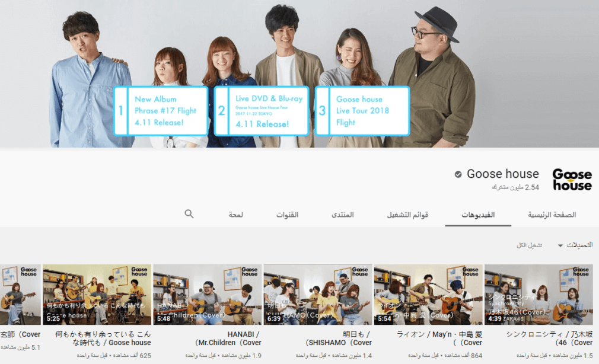Select the الفيديوهات tab
The height and width of the screenshot is (364, 599).
pyautogui.click(x=478, y=215)
